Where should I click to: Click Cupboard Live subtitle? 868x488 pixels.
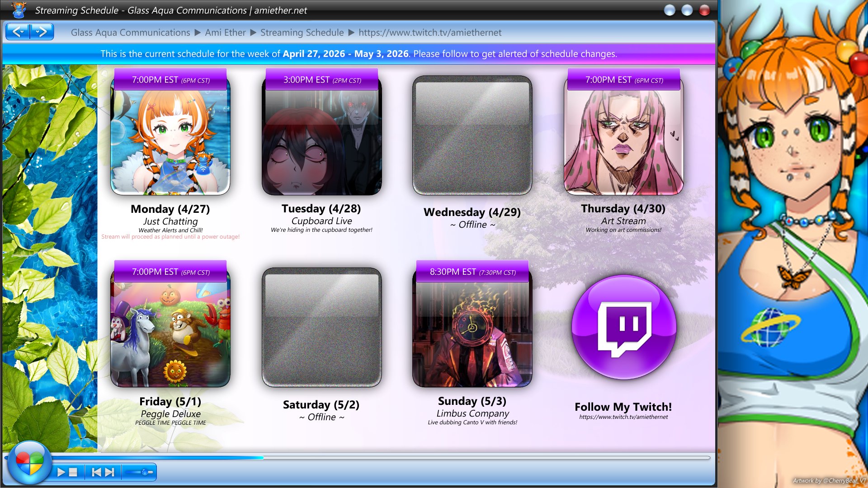tap(321, 221)
